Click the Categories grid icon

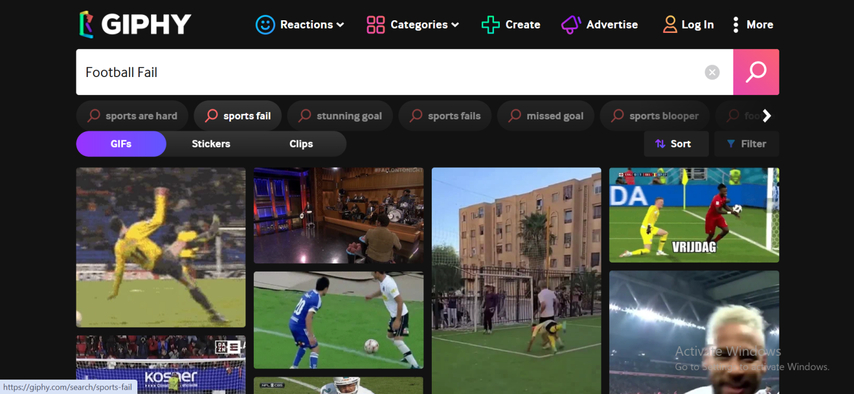point(376,25)
